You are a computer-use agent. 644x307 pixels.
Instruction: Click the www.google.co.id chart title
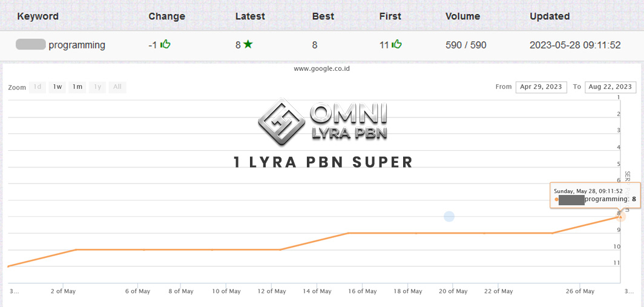click(321, 68)
